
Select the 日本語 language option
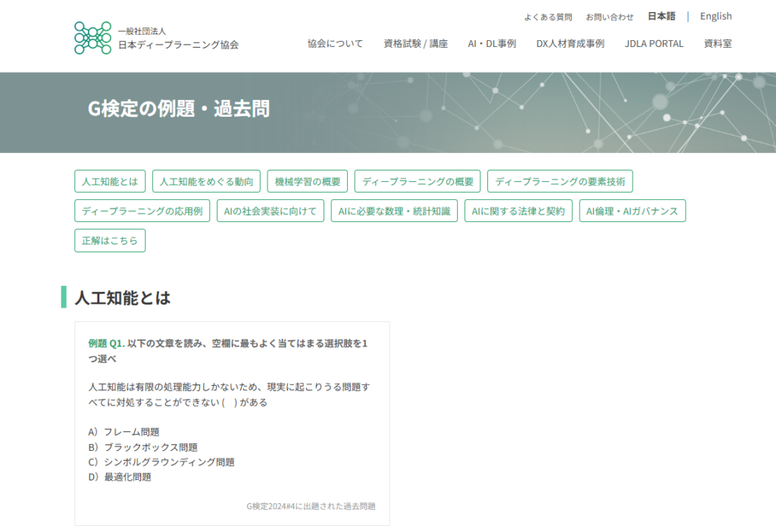pos(661,16)
